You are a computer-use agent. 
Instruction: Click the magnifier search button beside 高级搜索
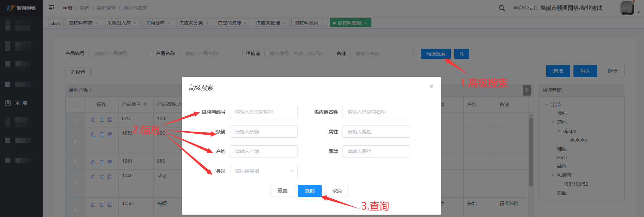click(462, 54)
